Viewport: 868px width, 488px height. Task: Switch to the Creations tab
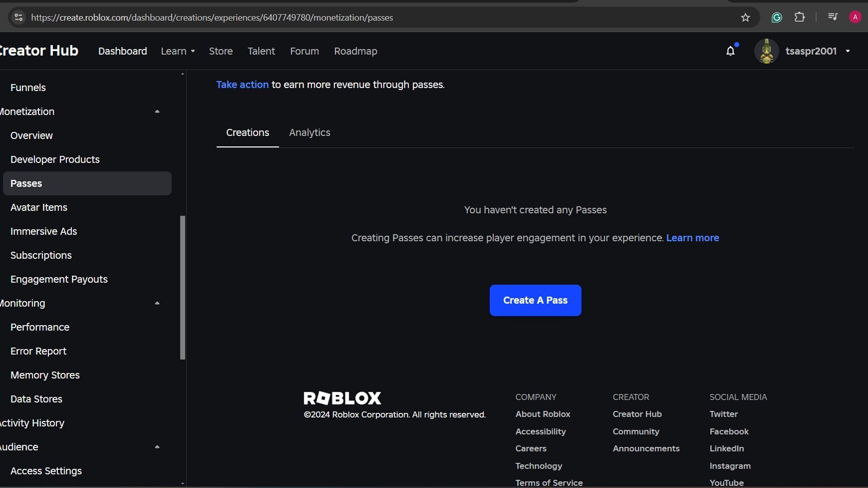247,132
